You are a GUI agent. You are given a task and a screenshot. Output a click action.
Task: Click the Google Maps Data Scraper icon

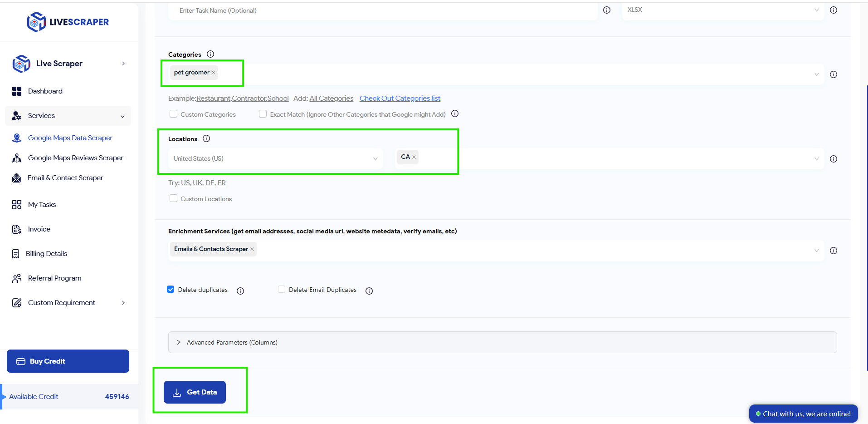[x=17, y=138]
